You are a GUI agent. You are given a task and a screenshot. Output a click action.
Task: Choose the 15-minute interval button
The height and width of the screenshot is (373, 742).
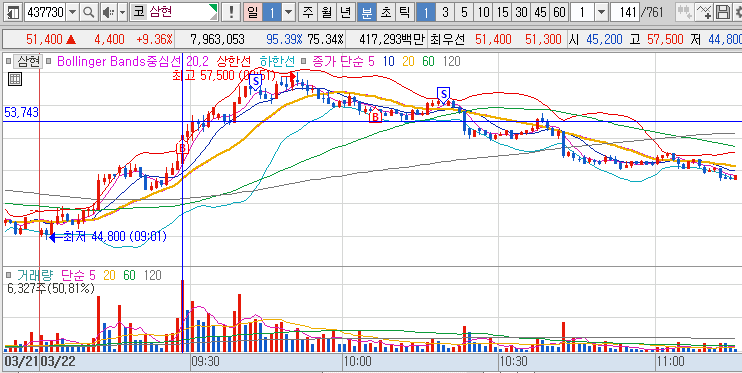point(503,12)
